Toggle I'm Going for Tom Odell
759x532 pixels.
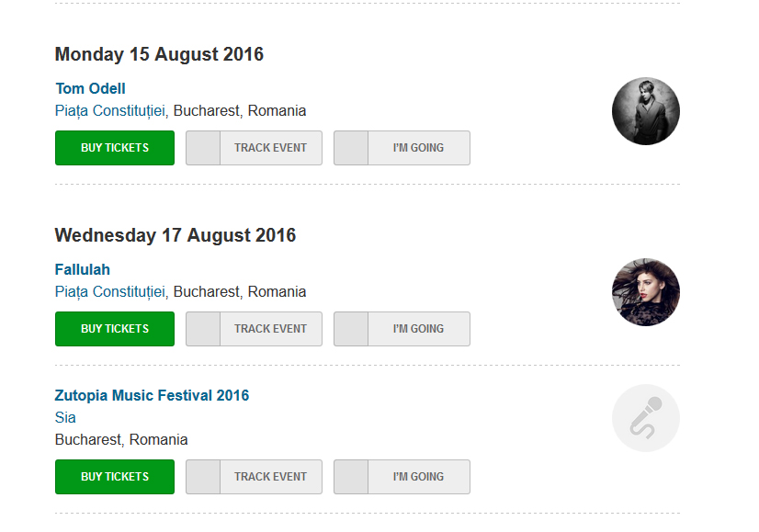pos(402,148)
